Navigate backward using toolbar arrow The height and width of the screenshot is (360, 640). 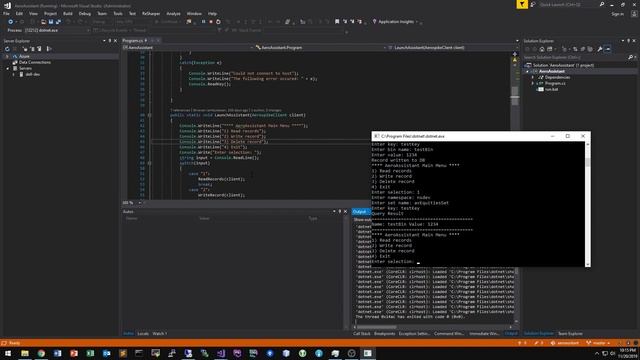click(x=11, y=22)
